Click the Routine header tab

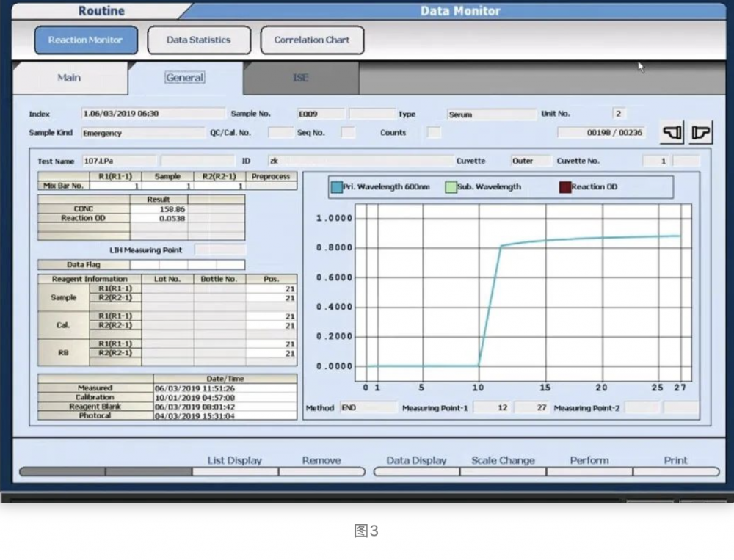point(101,11)
